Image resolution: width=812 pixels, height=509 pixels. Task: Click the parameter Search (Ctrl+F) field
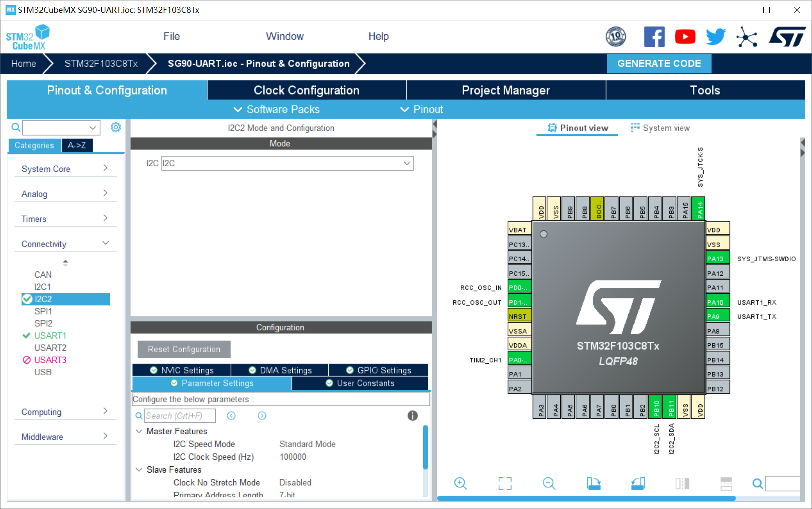pos(179,415)
